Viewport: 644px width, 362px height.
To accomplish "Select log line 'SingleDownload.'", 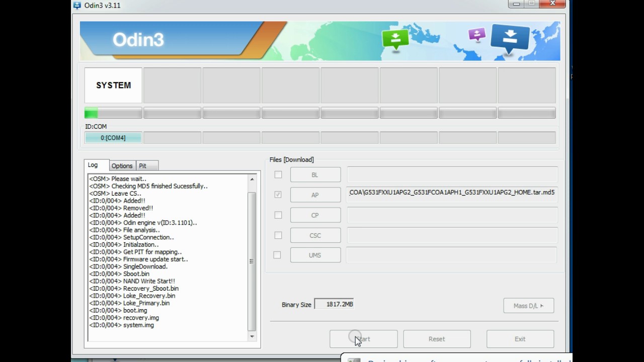I will click(128, 266).
